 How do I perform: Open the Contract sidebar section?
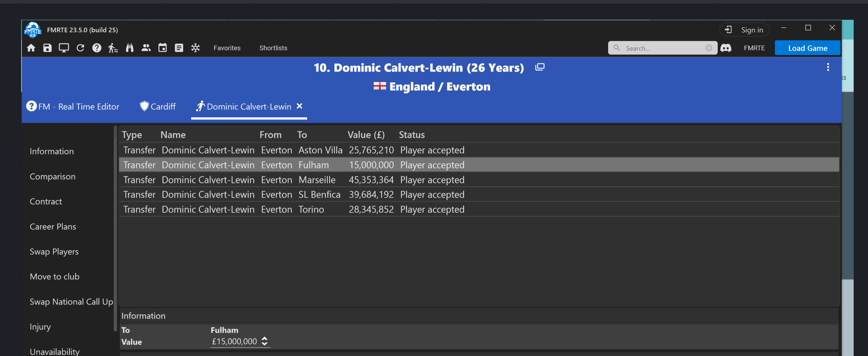(x=46, y=201)
